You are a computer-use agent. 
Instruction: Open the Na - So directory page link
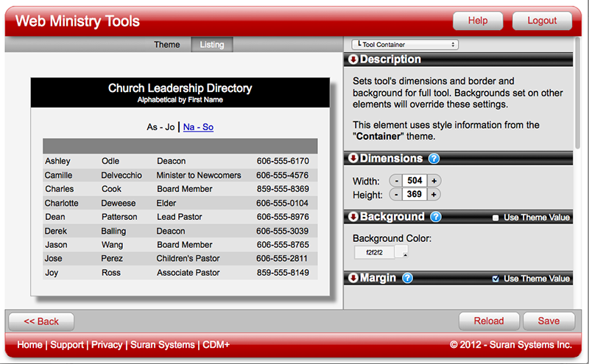coord(198,127)
